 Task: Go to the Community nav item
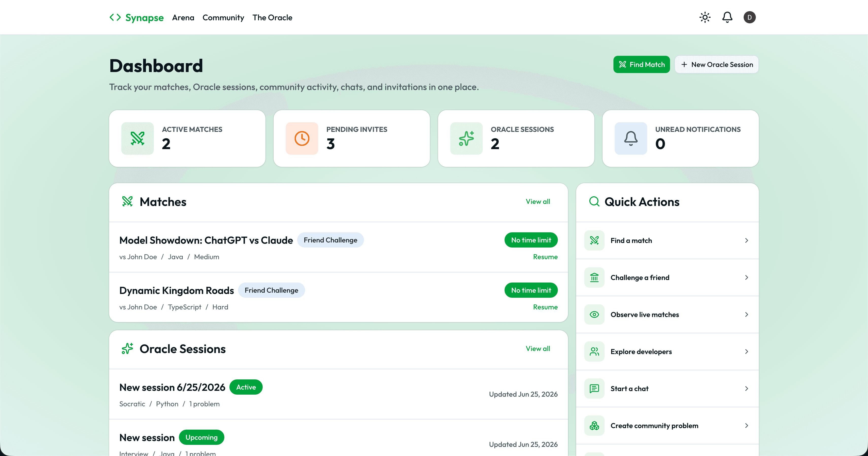223,17
